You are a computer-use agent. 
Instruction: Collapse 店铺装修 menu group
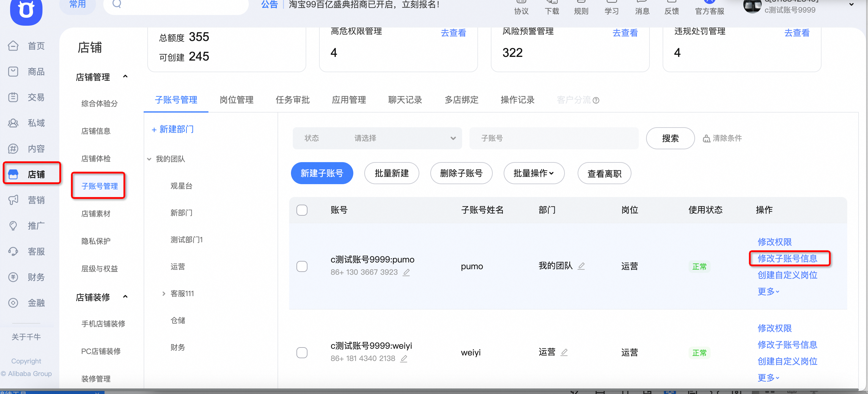(125, 296)
